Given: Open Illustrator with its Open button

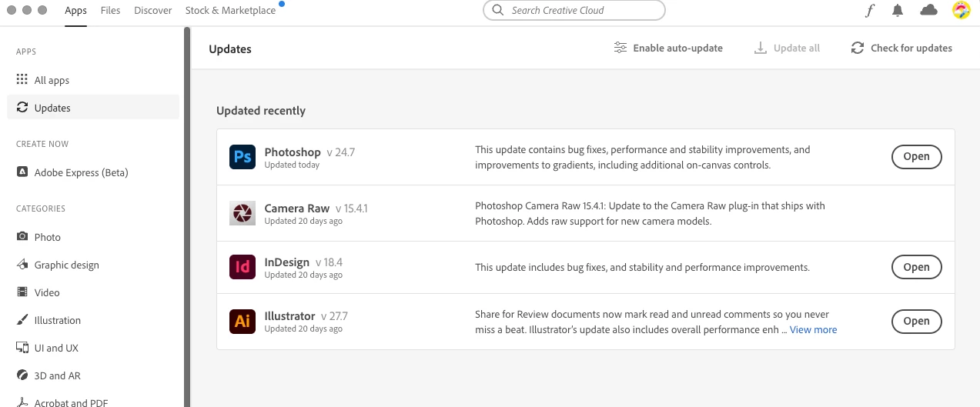Looking at the screenshot, I should pyautogui.click(x=916, y=321).
